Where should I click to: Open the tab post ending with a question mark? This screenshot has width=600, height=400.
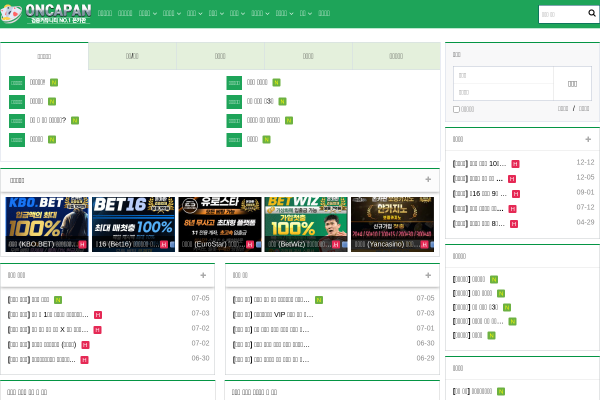48,120
